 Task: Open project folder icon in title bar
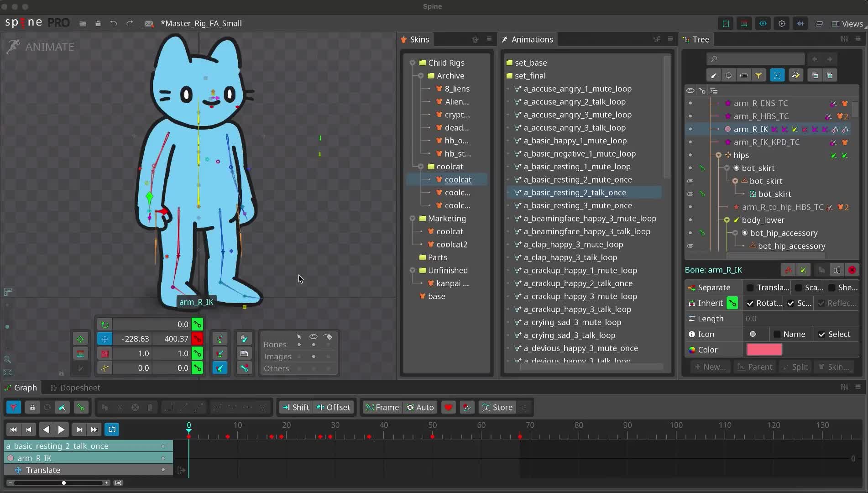pyautogui.click(x=83, y=23)
